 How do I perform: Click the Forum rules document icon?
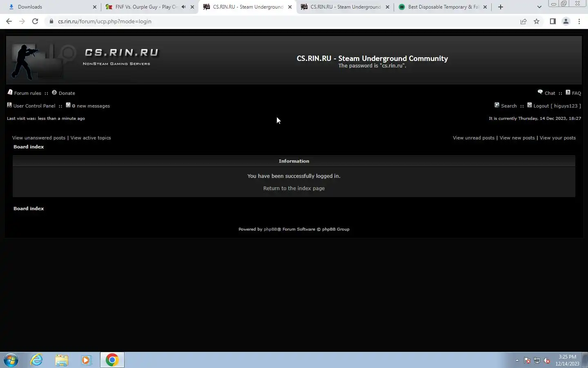[10, 92]
